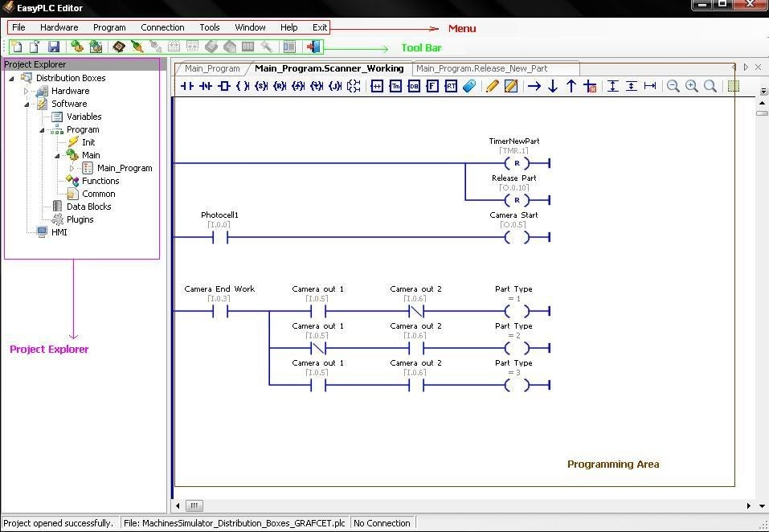Click the pencil edit icon
This screenshot has height=532, width=769.
492,86
